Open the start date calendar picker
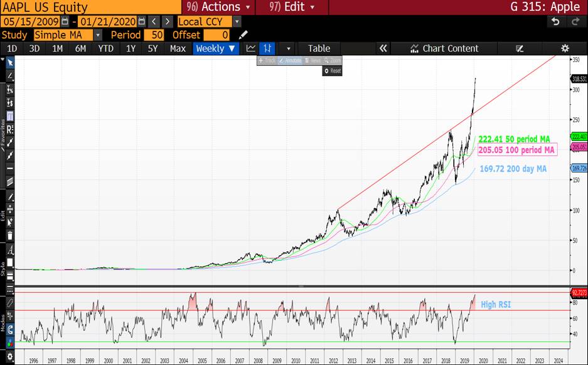The image size is (588, 365). [x=65, y=21]
